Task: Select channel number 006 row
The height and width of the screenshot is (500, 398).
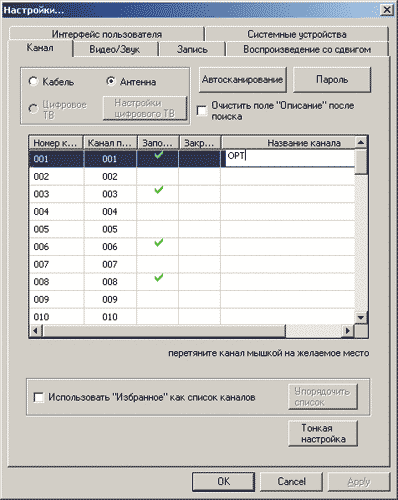Action: (x=192, y=247)
